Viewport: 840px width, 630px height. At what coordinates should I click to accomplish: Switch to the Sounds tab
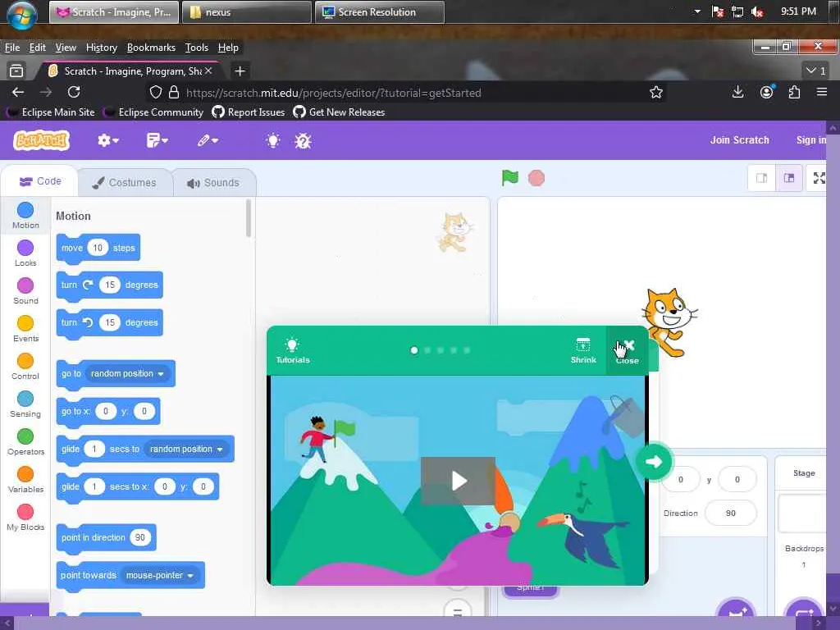pyautogui.click(x=213, y=183)
